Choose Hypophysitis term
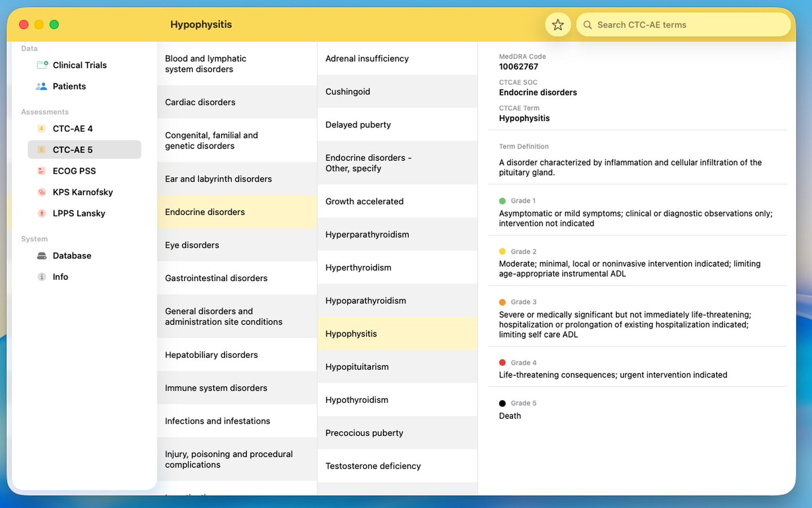 [x=398, y=334]
